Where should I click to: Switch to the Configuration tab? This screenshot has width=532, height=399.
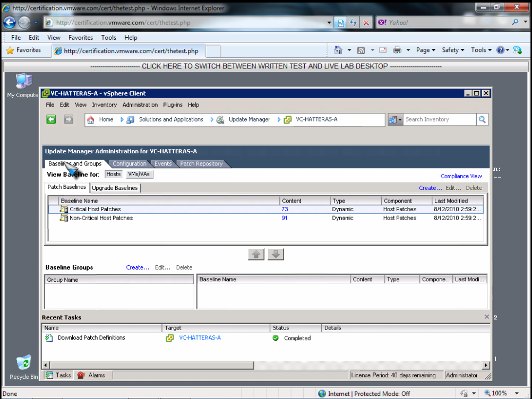(129, 164)
